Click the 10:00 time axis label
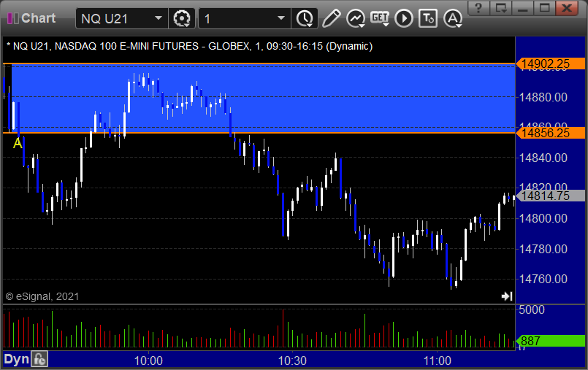 148,361
